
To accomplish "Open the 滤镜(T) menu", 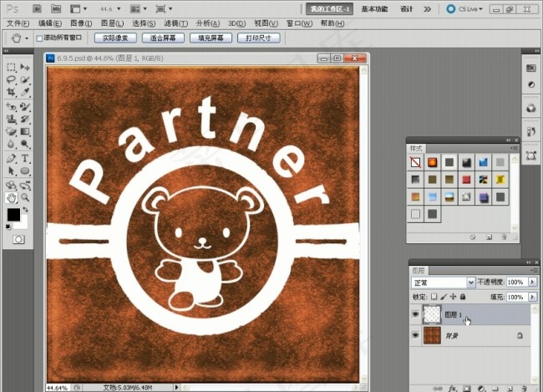I will [x=174, y=23].
